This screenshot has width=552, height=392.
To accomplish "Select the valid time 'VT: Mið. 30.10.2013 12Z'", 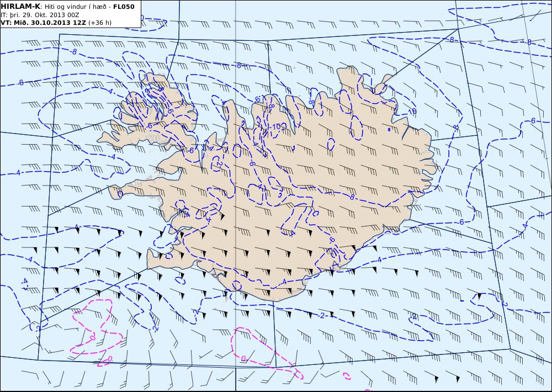I will coord(43,23).
